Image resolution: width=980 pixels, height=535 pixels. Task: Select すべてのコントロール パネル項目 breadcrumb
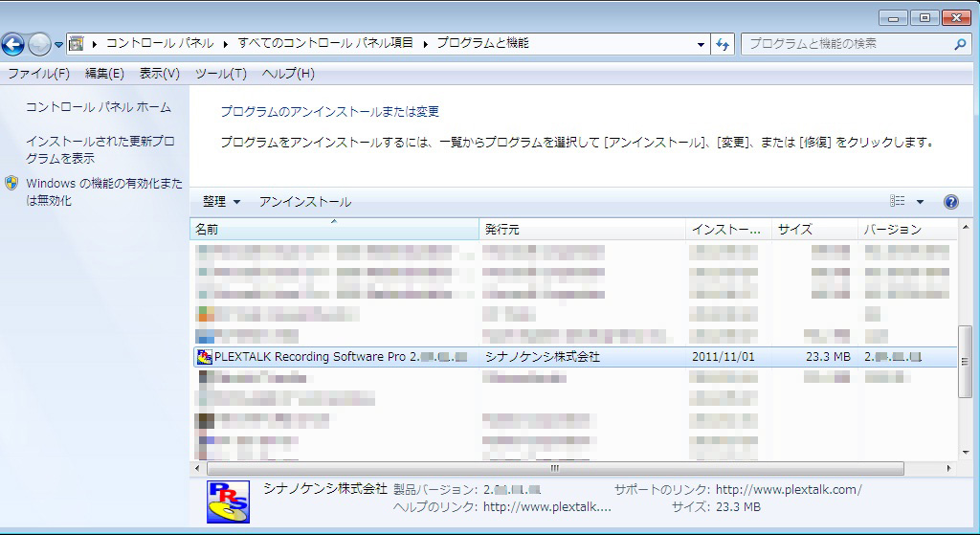pyautogui.click(x=325, y=43)
